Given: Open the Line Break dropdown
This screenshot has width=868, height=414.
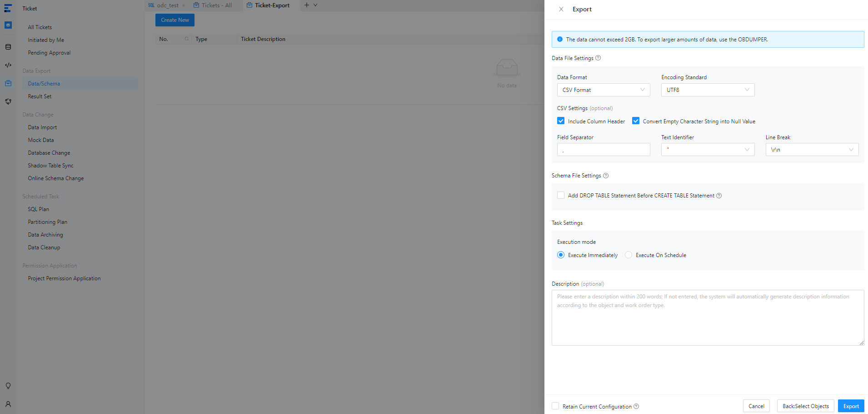Looking at the screenshot, I should click(812, 150).
